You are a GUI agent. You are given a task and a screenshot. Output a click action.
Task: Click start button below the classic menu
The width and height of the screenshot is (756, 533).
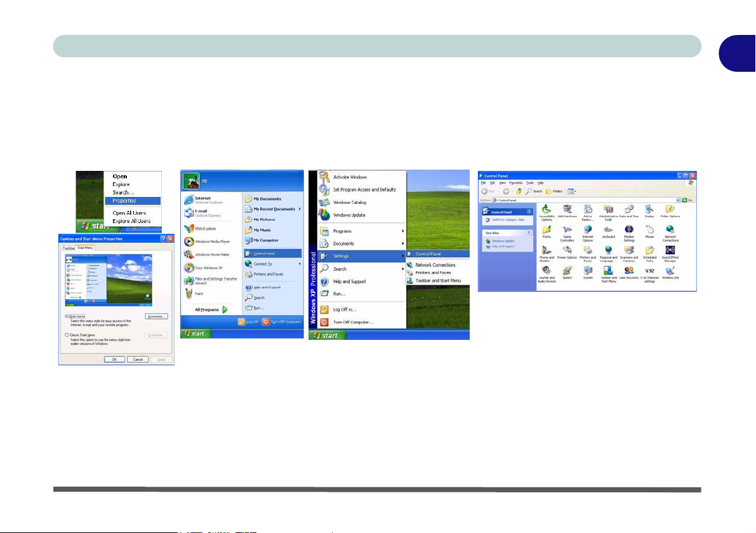click(x=328, y=335)
